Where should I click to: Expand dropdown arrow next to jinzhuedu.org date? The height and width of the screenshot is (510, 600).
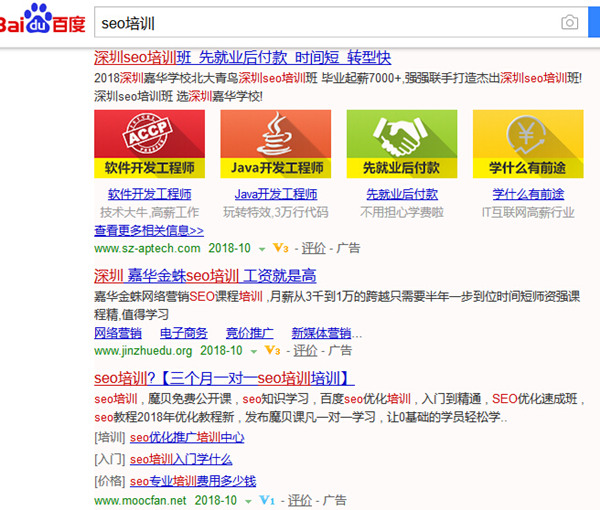254,352
